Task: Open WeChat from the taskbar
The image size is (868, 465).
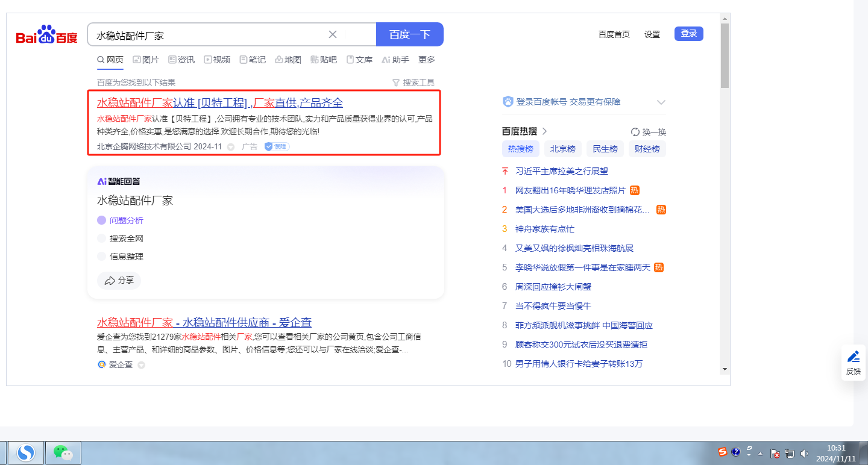Action: pos(63,452)
